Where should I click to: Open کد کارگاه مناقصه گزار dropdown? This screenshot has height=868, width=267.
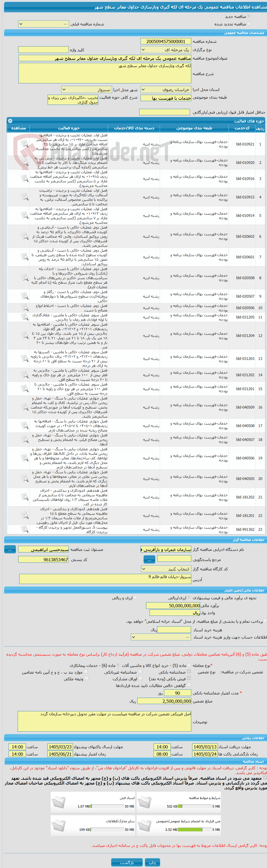[166, 569]
